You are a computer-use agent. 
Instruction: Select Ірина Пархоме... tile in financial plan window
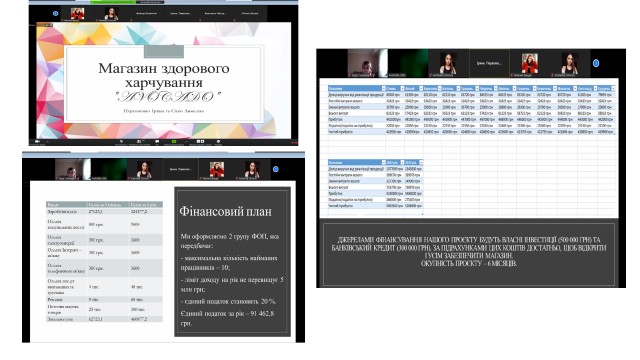click(180, 169)
